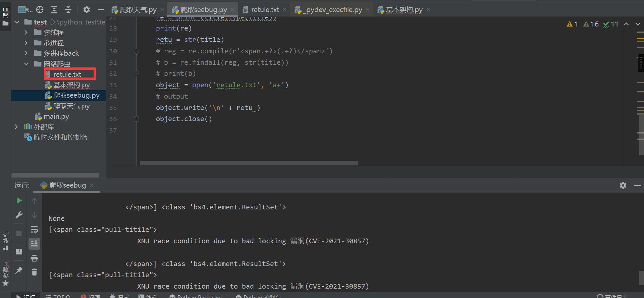The height and width of the screenshot is (298, 644).
Task: Open run panel gear settings
Action: [623, 185]
